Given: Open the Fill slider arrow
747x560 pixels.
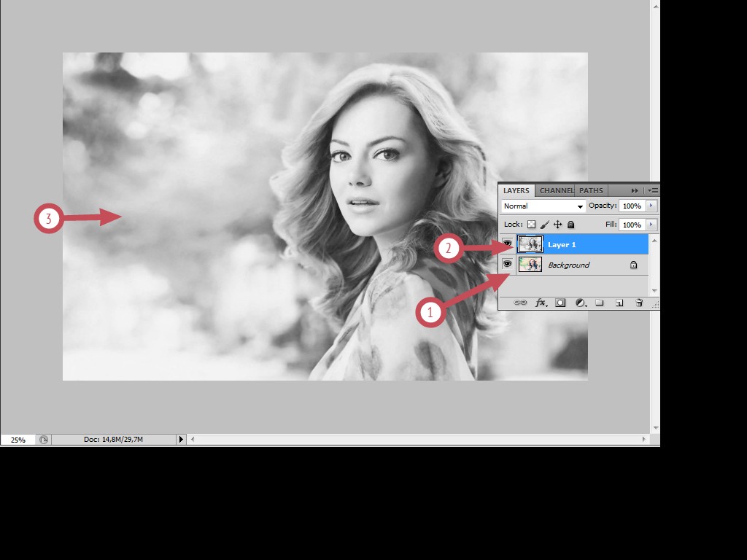Looking at the screenshot, I should (651, 225).
